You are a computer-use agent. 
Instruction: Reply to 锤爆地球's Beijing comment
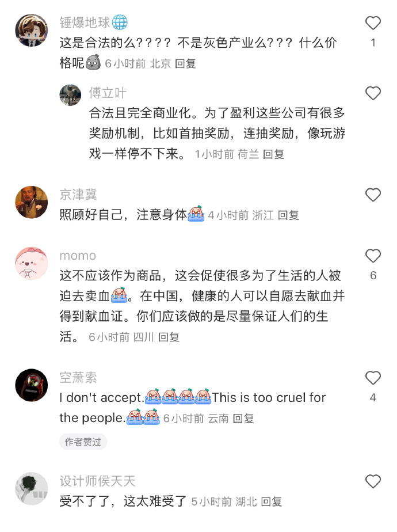click(185, 63)
